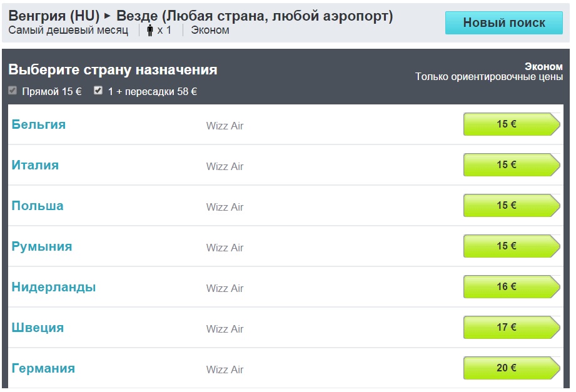Image resolution: width=576 pixels, height=392 pixels.
Task: Choose Romania (Румыния) from the country list
Action: coord(42,246)
